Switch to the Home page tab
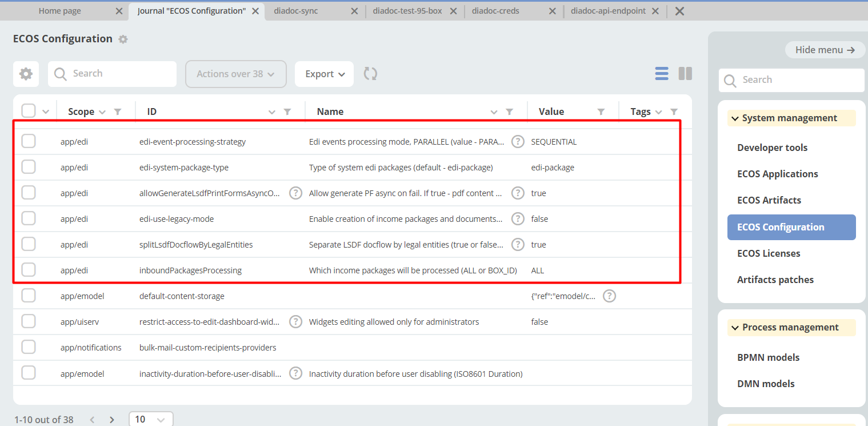Viewport: 868px width, 426px height. click(x=60, y=11)
